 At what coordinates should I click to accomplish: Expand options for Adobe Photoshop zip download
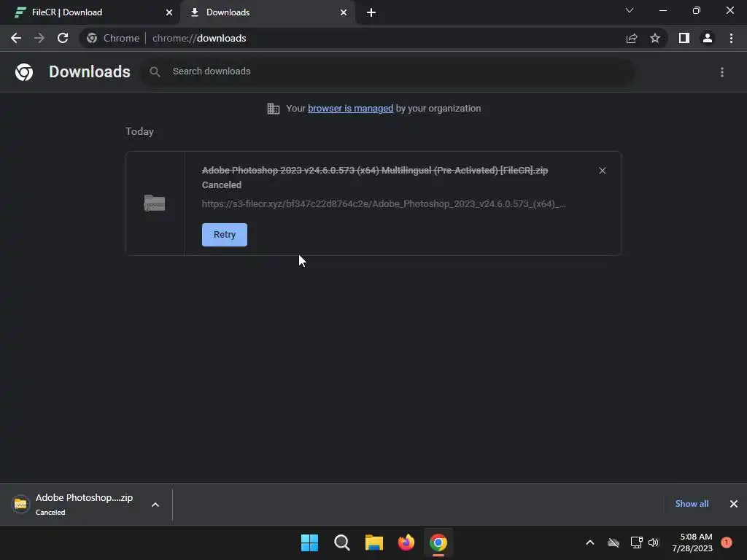point(155,505)
